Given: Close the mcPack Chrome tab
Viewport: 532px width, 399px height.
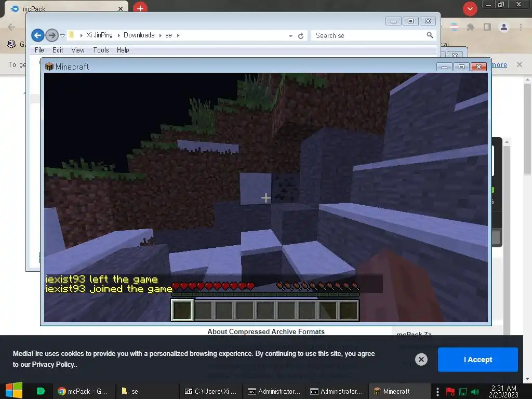Looking at the screenshot, I should click(121, 9).
